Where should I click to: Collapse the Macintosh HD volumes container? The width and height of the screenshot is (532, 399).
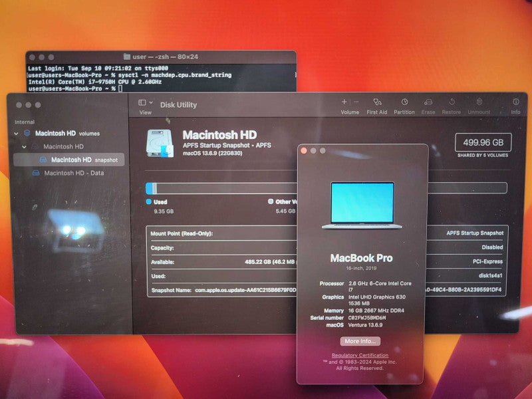coord(16,134)
